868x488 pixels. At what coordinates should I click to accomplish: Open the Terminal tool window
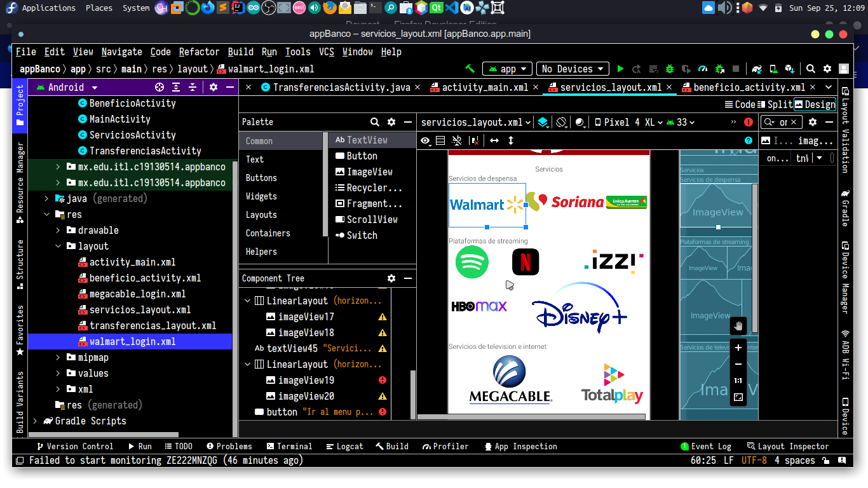pyautogui.click(x=289, y=446)
